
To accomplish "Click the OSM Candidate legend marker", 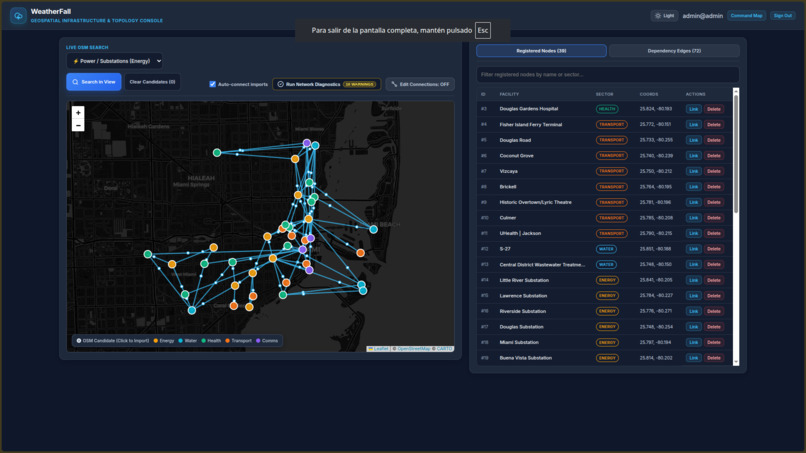I will 79,340.
